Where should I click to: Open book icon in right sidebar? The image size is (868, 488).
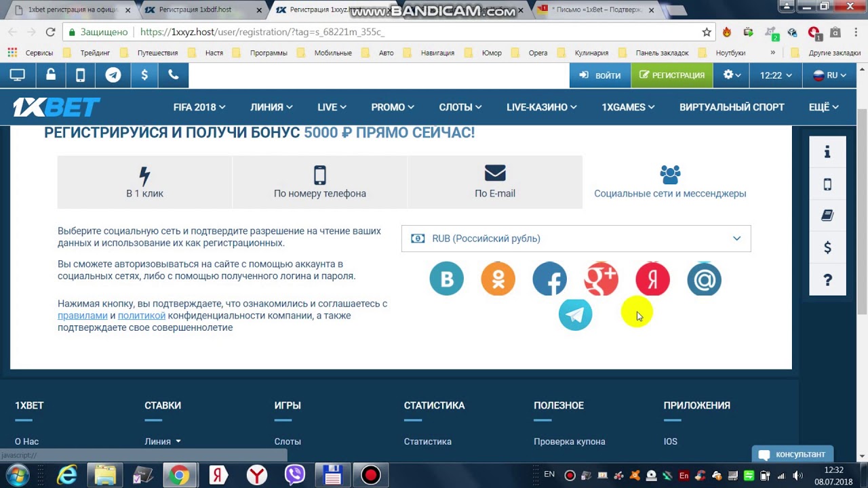pyautogui.click(x=827, y=216)
